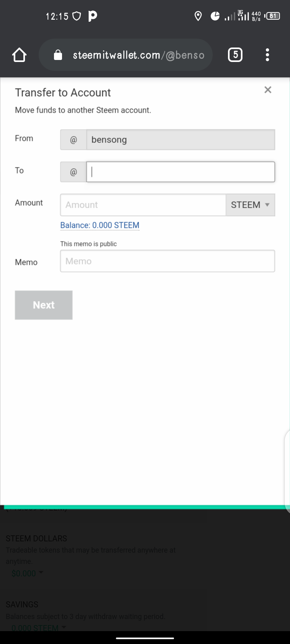Tap the @ prefix of To field
290x644 pixels.
73,172
